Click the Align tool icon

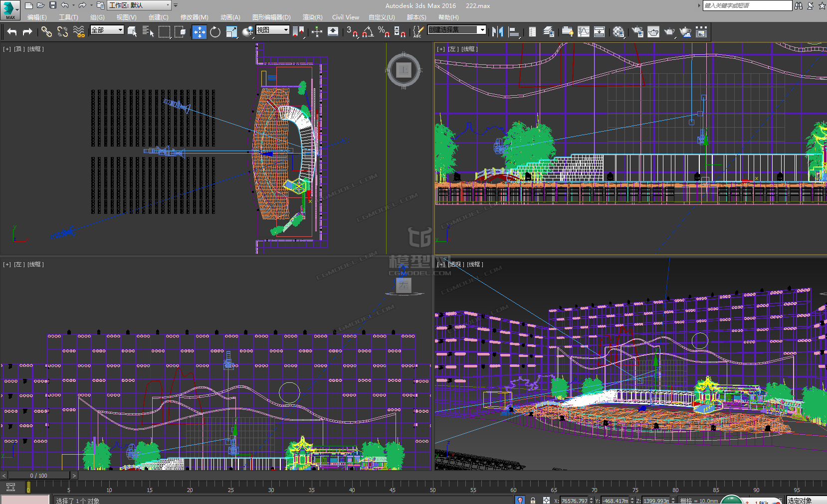(x=514, y=32)
